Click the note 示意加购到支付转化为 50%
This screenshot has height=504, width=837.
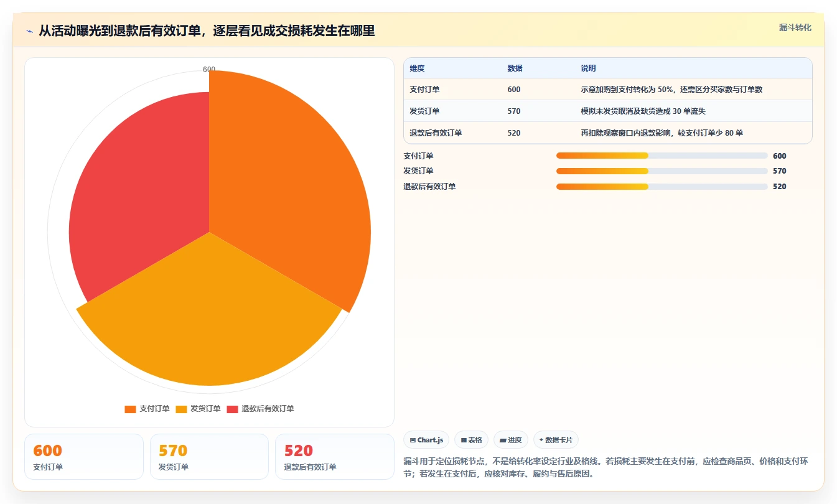[671, 90]
